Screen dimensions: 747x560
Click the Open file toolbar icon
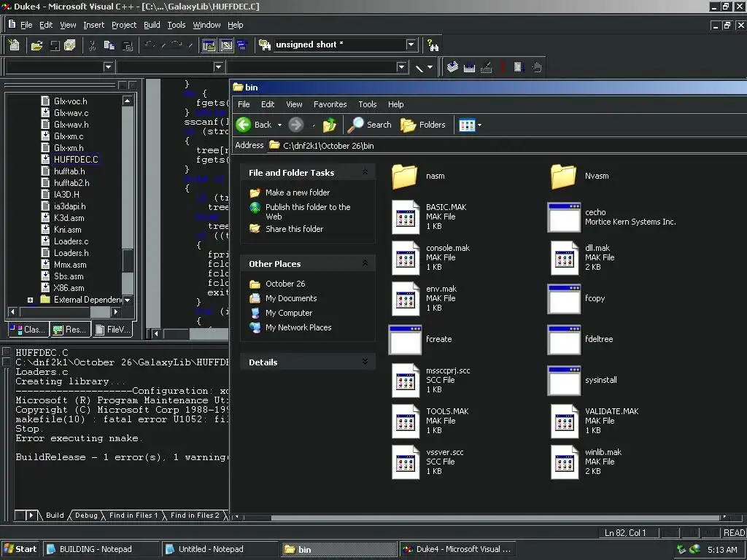point(36,45)
